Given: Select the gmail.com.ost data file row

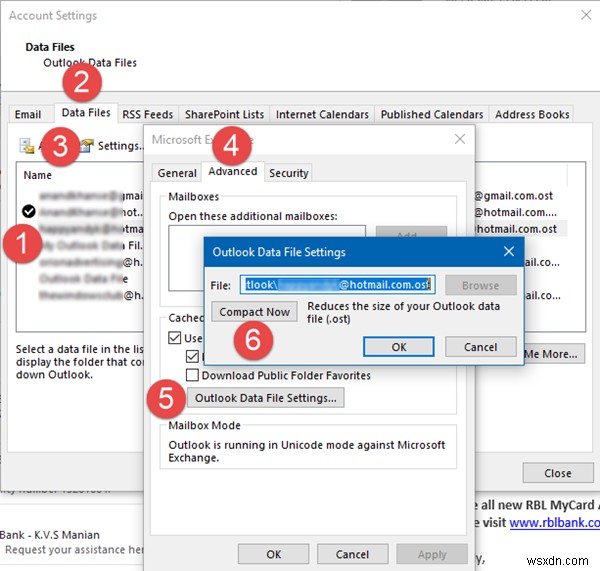Looking at the screenshot, I should pos(90,196).
